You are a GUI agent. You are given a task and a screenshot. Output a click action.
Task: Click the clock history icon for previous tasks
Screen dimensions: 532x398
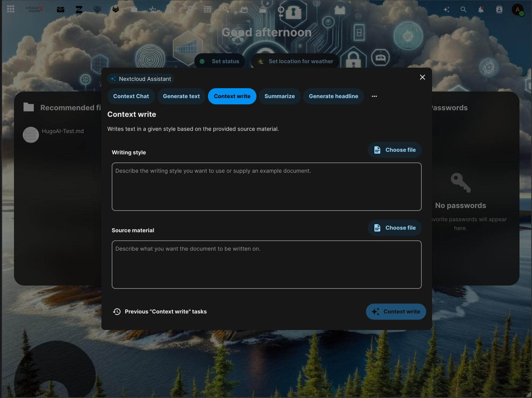[x=117, y=312]
